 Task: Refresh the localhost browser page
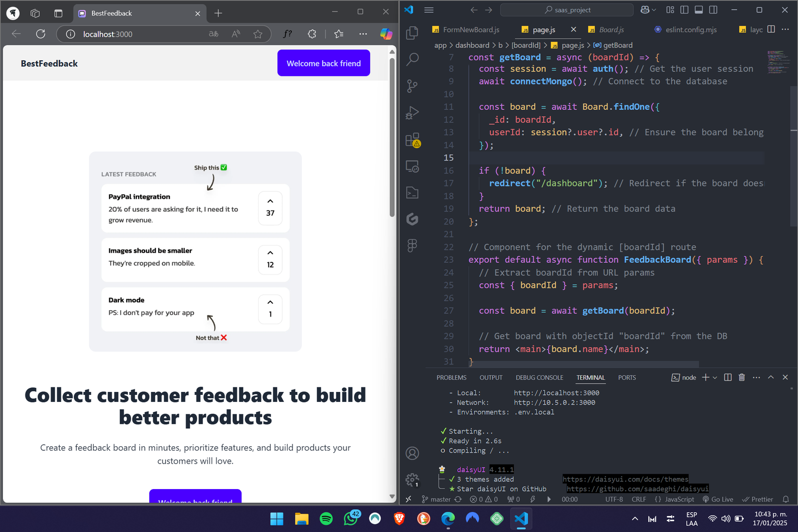click(x=41, y=34)
